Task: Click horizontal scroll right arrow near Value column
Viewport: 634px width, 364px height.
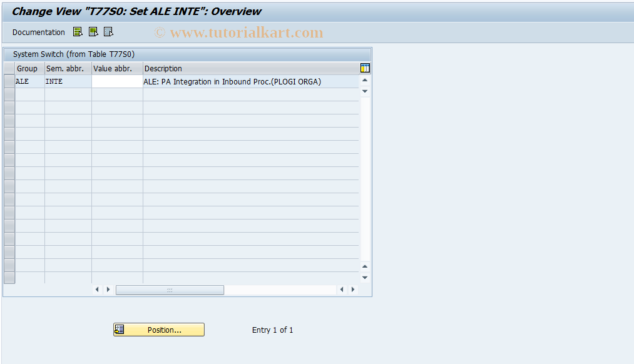Action: click(x=108, y=290)
